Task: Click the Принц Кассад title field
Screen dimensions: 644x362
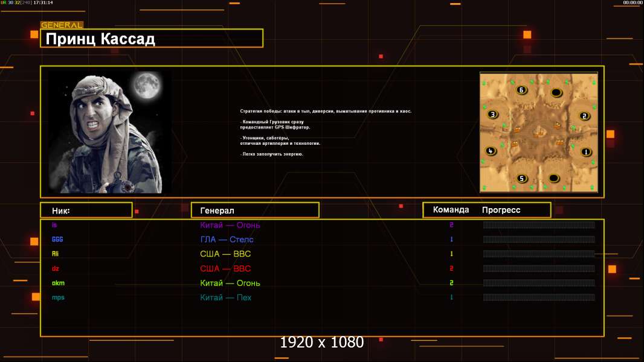Action: (x=152, y=39)
